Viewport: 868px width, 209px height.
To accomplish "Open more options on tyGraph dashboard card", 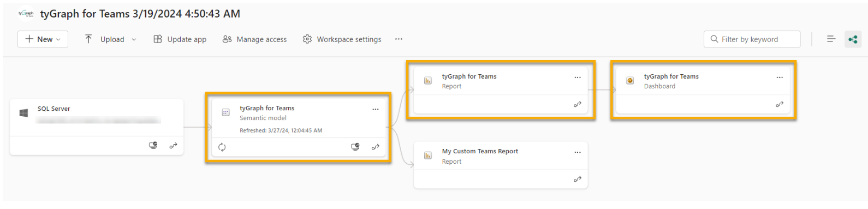I will (x=780, y=77).
